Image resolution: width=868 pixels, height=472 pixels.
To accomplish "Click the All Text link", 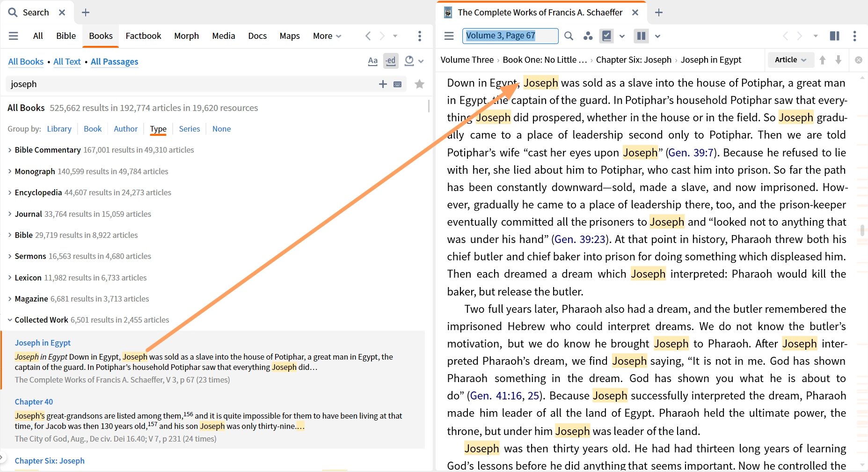I will click(67, 62).
